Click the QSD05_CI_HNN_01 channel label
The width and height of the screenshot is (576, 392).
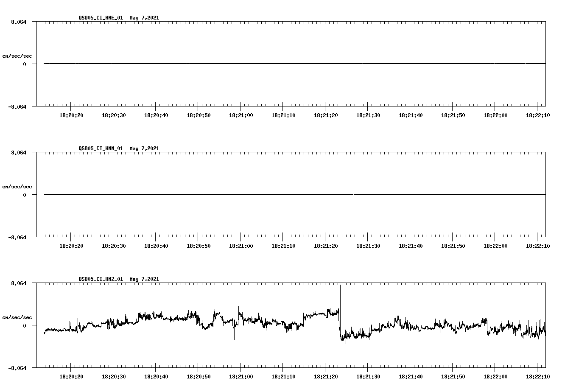[100, 148]
